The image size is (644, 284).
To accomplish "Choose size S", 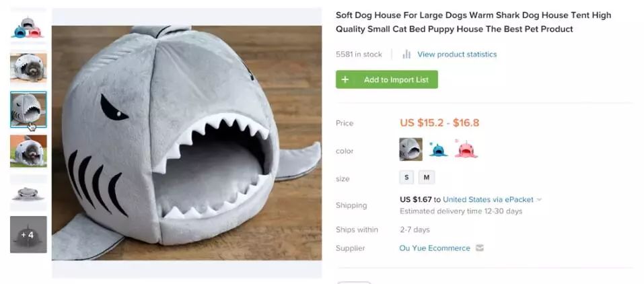I will 406,178.
